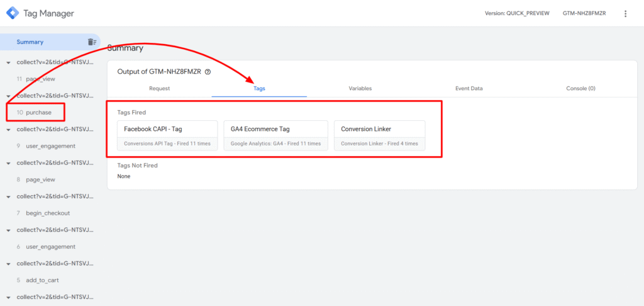Open the GA4 Ecommerce Tag card

[275, 136]
